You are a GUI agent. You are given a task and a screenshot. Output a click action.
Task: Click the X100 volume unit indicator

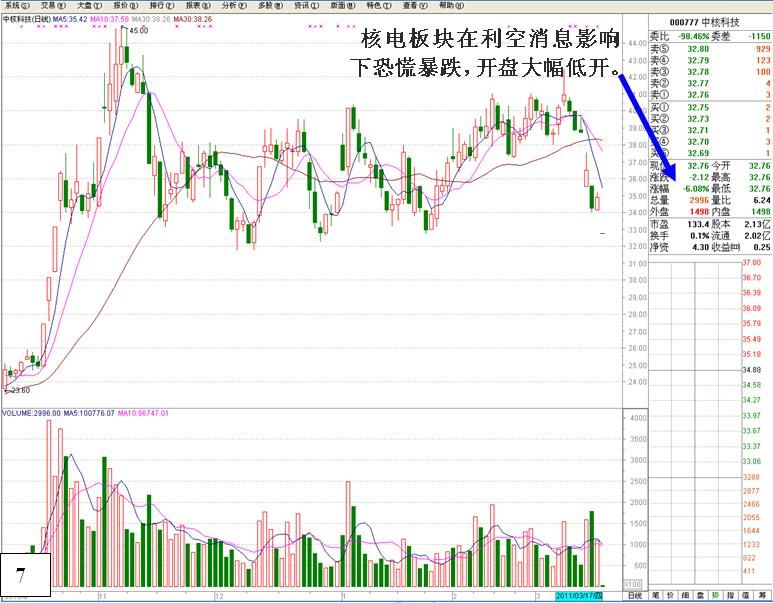632,584
